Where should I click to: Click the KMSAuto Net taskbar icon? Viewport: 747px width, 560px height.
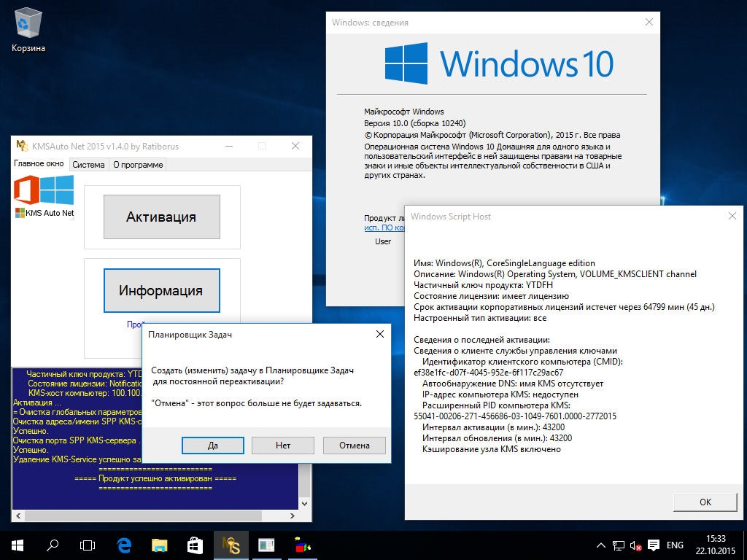pyautogui.click(x=231, y=545)
